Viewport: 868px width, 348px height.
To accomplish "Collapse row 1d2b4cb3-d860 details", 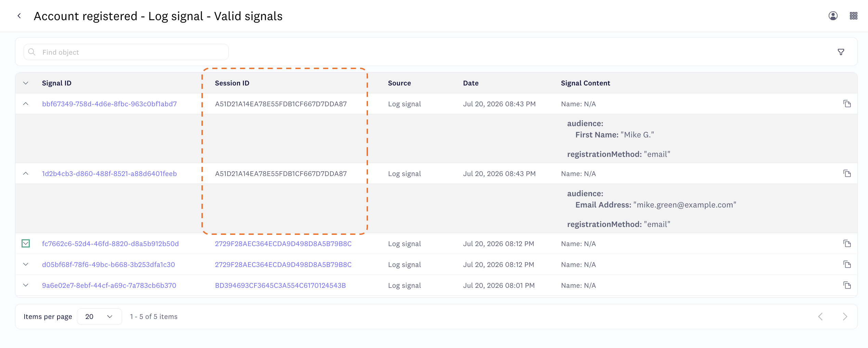I will pyautogui.click(x=26, y=173).
